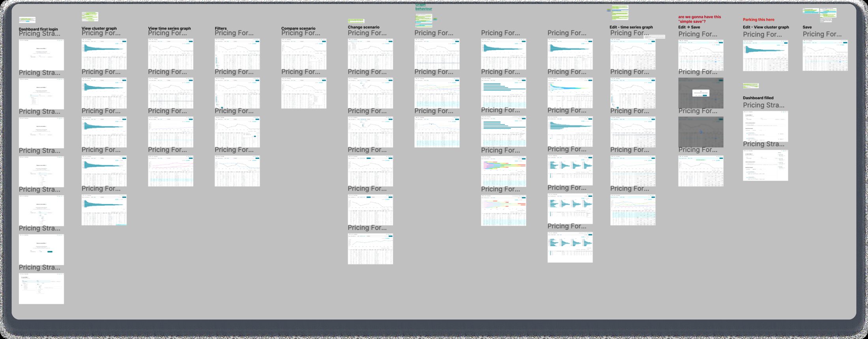Open last frame in 'Dashboard first login' column
Image resolution: width=868 pixels, height=339 pixels.
coord(41,288)
